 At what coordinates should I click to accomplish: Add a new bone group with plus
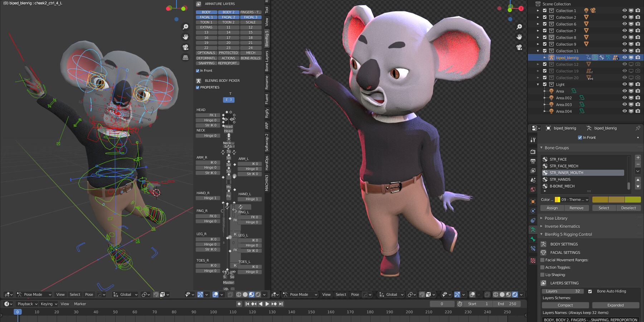tap(638, 158)
